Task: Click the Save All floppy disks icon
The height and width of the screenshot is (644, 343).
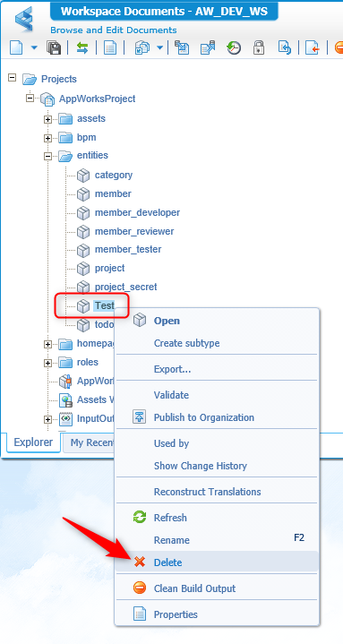Action: click(54, 47)
